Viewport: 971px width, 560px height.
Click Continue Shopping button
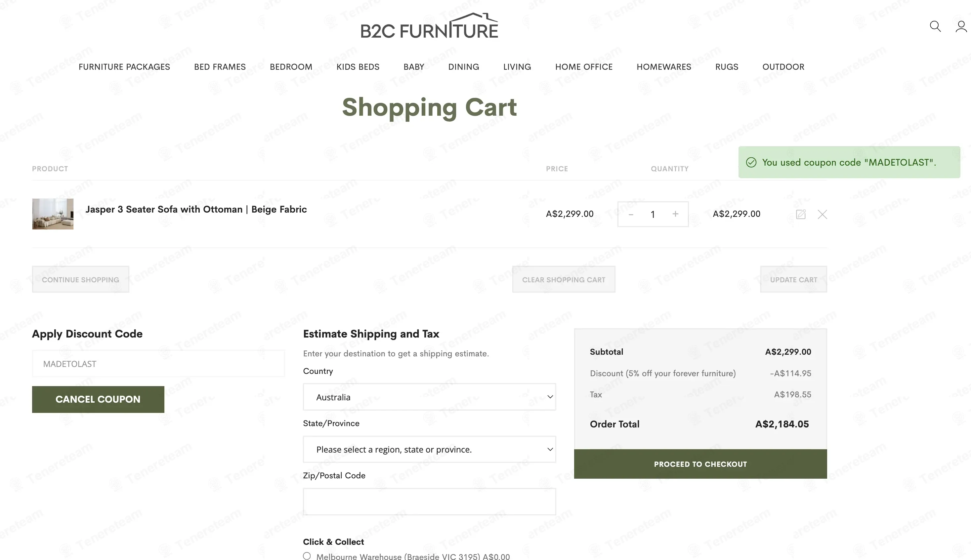80,279
